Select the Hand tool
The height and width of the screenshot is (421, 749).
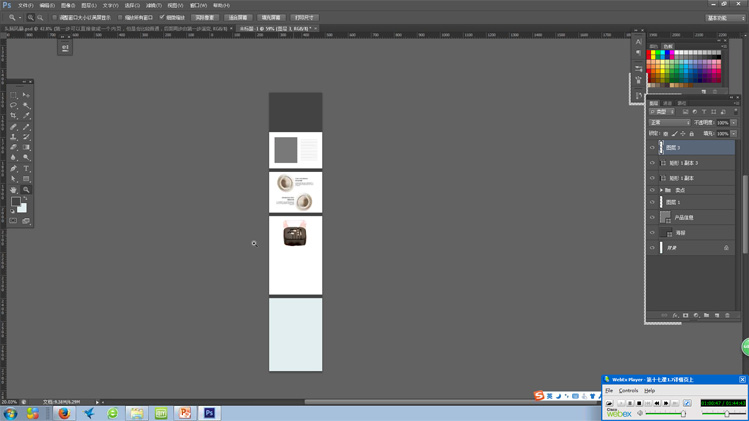tap(14, 189)
